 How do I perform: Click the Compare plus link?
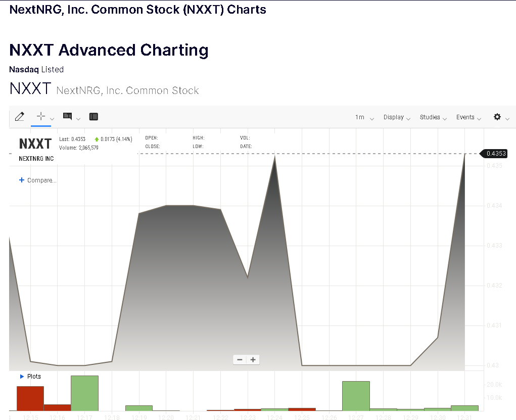[37, 180]
